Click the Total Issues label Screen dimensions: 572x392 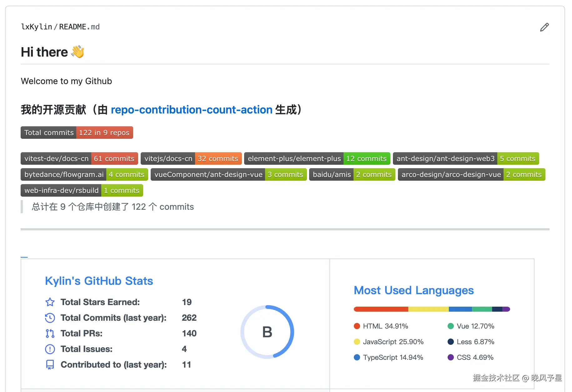(87, 349)
